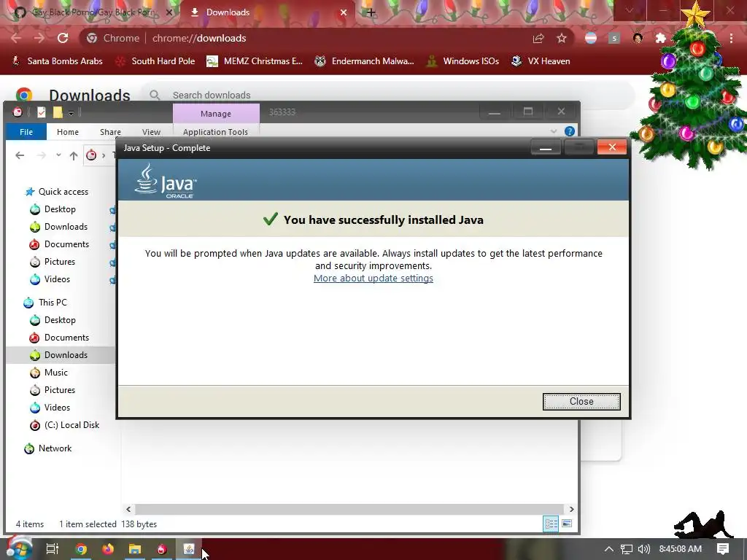Switch to Home ribbon tab

point(68,132)
